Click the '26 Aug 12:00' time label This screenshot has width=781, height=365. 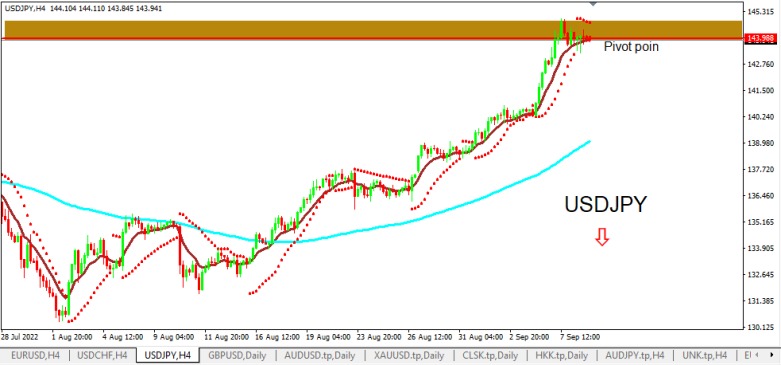pos(431,337)
